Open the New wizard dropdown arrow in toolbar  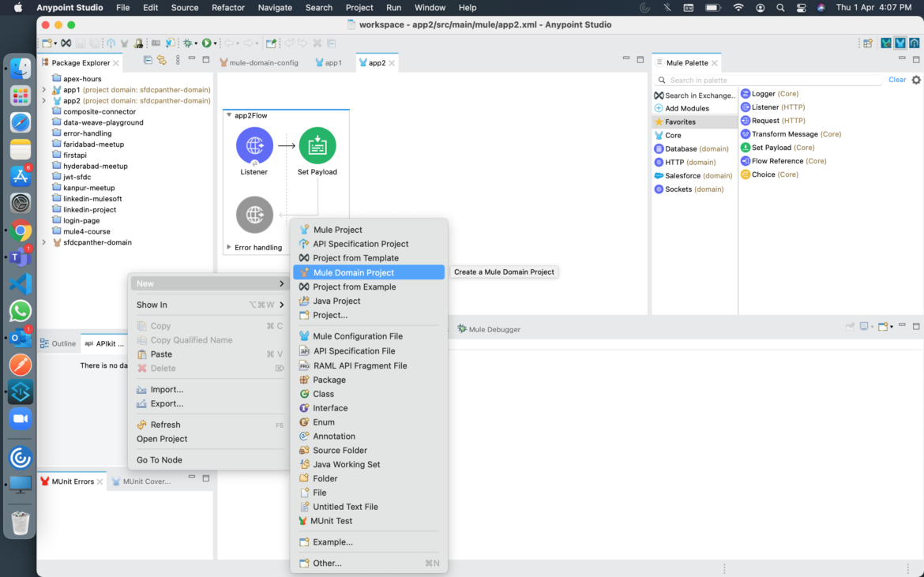(x=55, y=43)
